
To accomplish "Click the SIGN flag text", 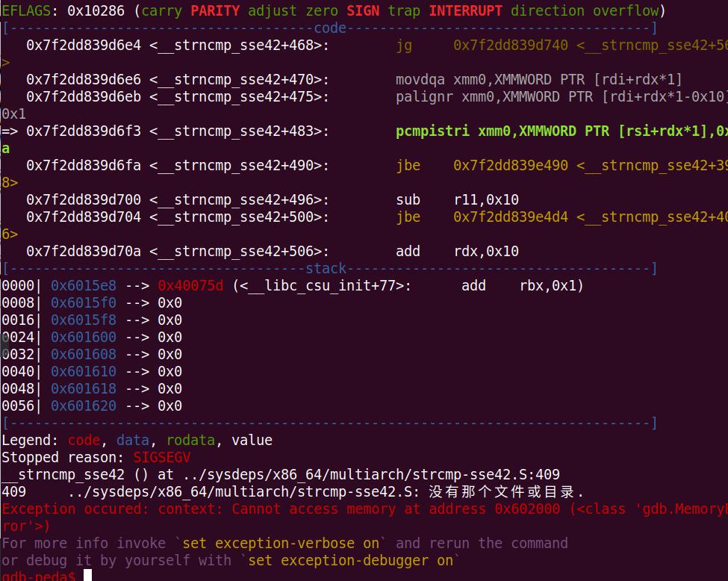I will click(363, 10).
